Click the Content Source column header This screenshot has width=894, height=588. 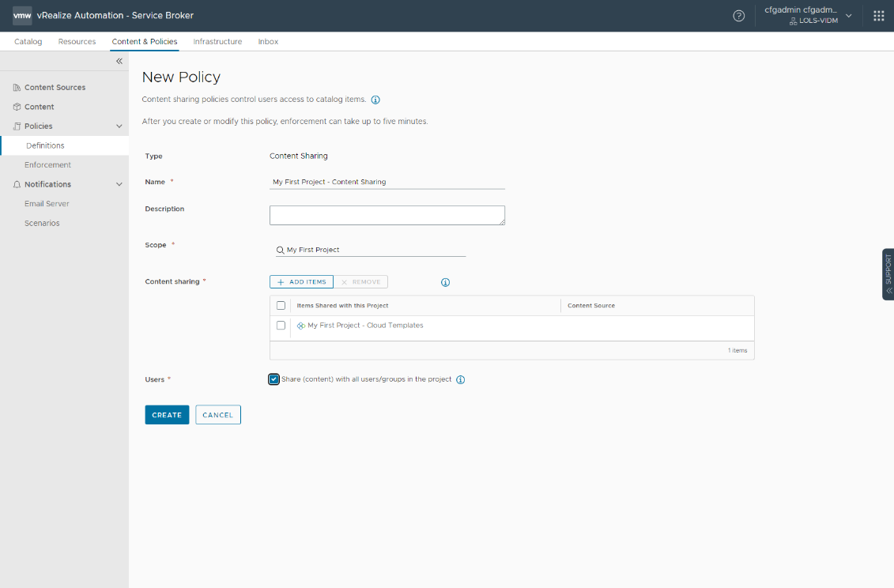pyautogui.click(x=591, y=306)
